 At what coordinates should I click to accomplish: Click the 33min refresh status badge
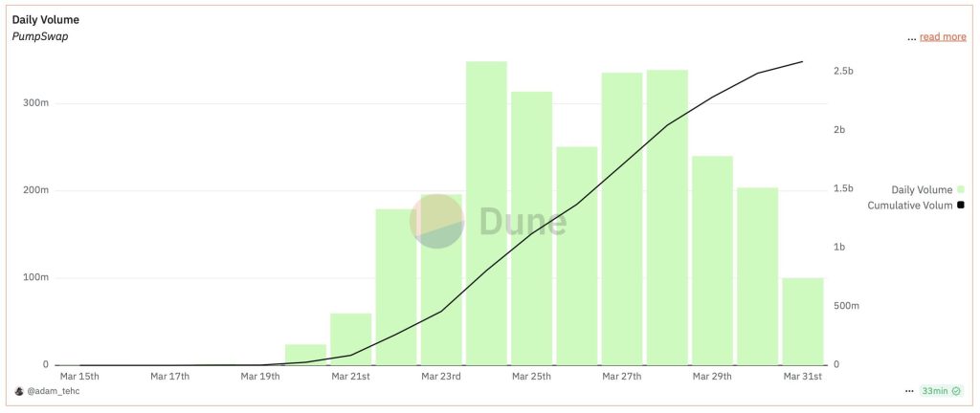tap(942, 391)
